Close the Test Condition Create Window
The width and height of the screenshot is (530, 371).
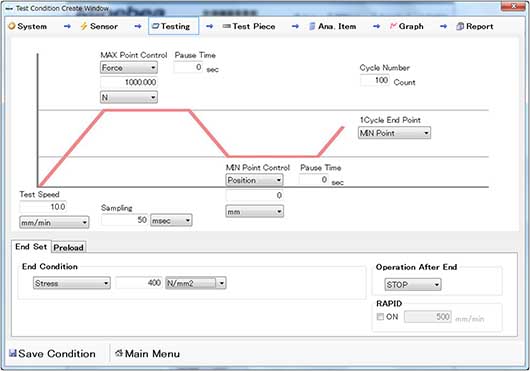click(513, 6)
